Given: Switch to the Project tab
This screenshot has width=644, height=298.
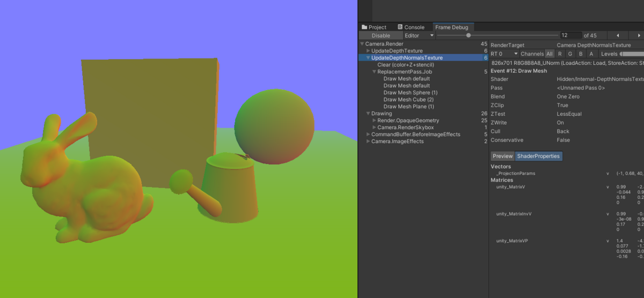Looking at the screenshot, I should click(x=374, y=27).
